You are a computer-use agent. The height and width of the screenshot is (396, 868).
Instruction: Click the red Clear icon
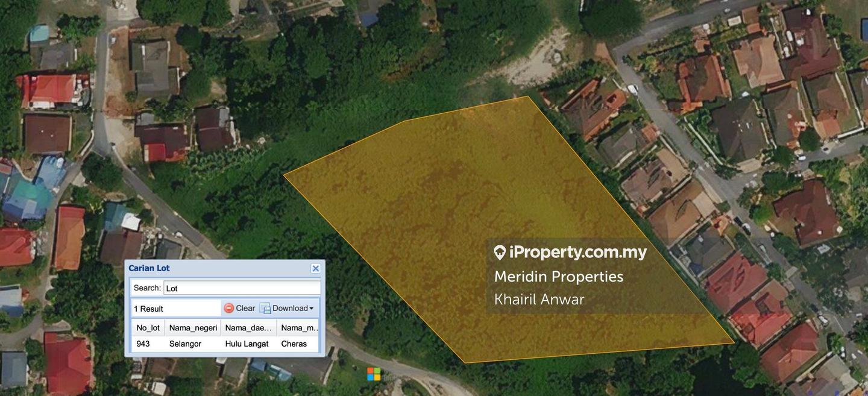point(228,308)
